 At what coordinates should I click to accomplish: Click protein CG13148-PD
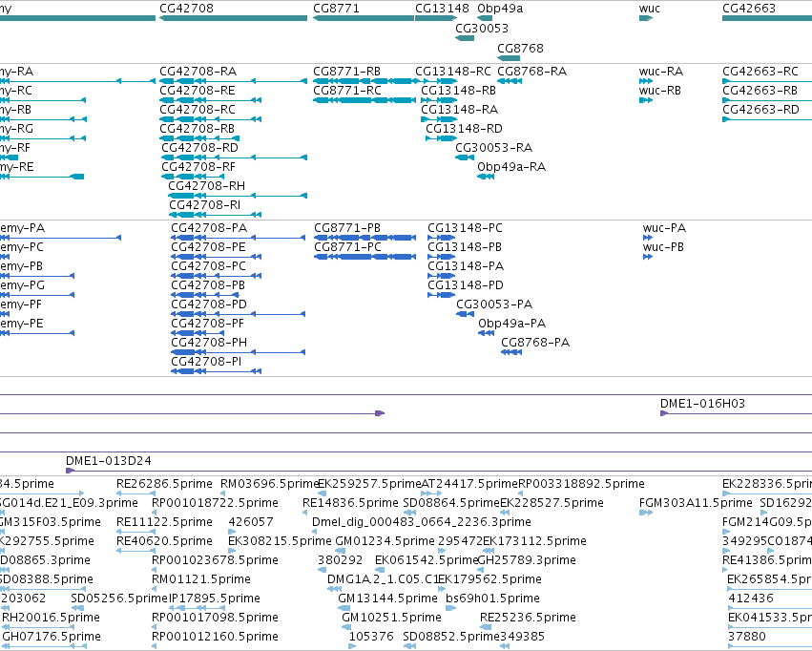click(442, 295)
